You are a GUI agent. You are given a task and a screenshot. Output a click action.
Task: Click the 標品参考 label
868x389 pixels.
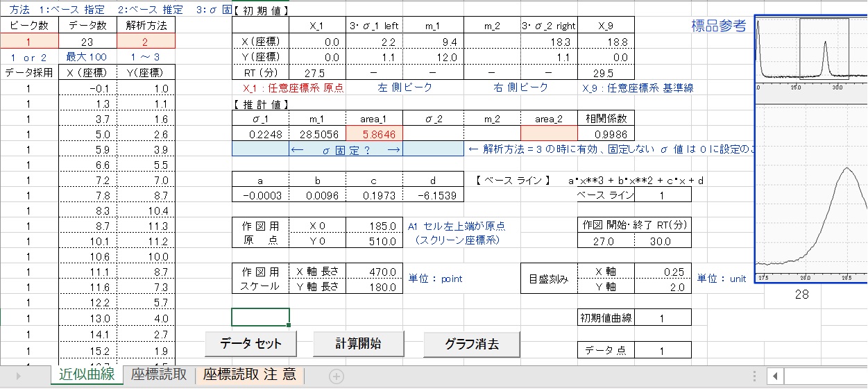click(719, 26)
